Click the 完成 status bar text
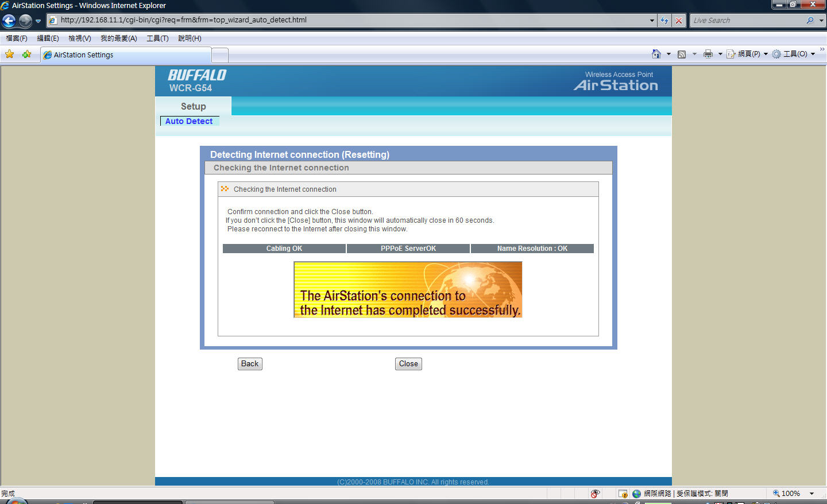The height and width of the screenshot is (504, 827). click(8, 494)
